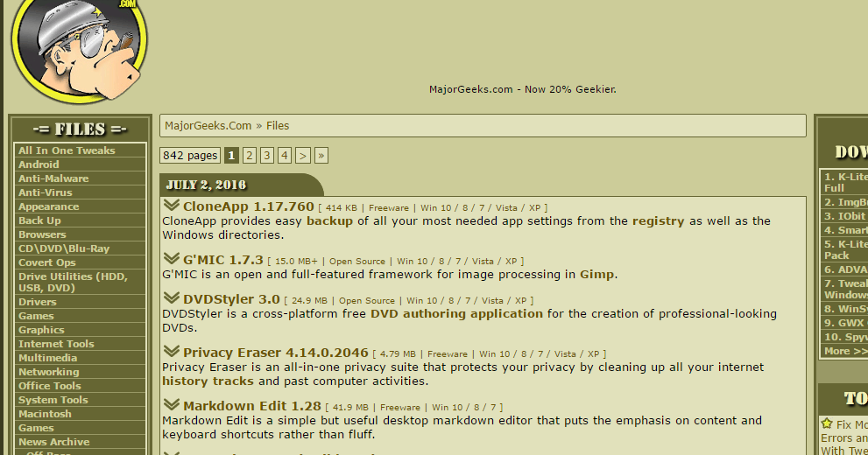Click the chevron icon beside Privacy Eraser
This screenshot has width=868, height=455.
tap(172, 352)
